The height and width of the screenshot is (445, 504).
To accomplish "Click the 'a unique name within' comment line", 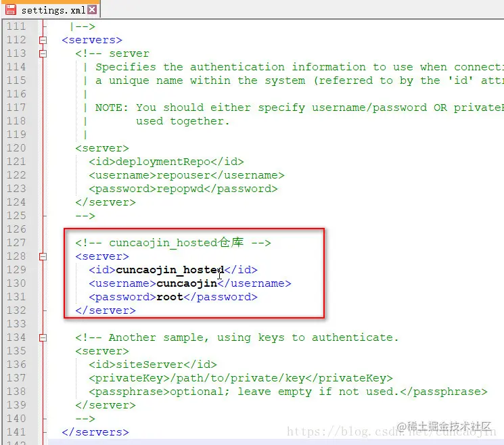I will (x=299, y=80).
